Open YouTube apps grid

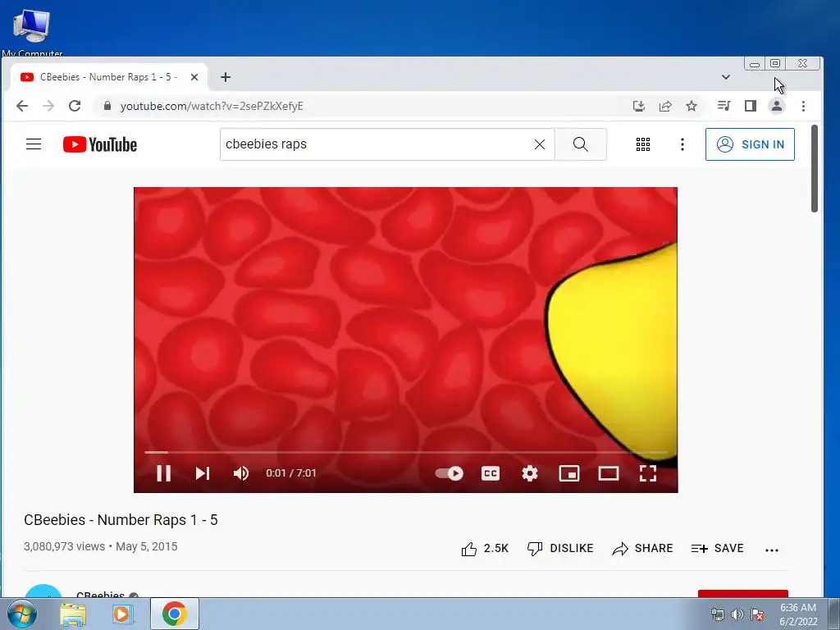[x=643, y=144]
